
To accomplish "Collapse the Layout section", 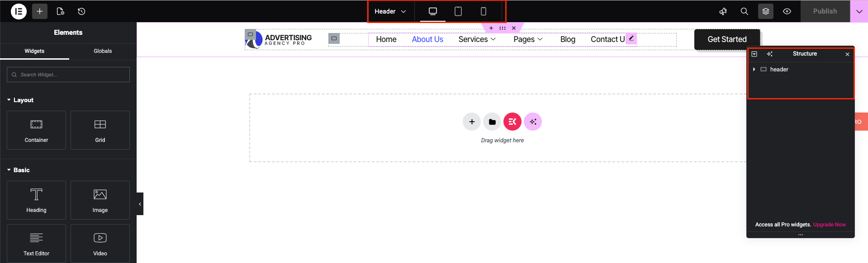I will tap(20, 100).
